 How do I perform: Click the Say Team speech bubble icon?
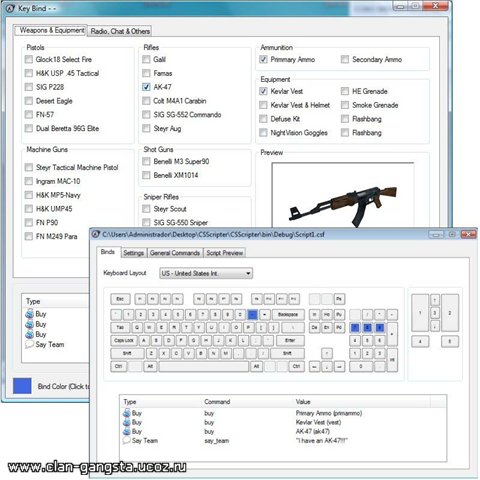[x=127, y=440]
